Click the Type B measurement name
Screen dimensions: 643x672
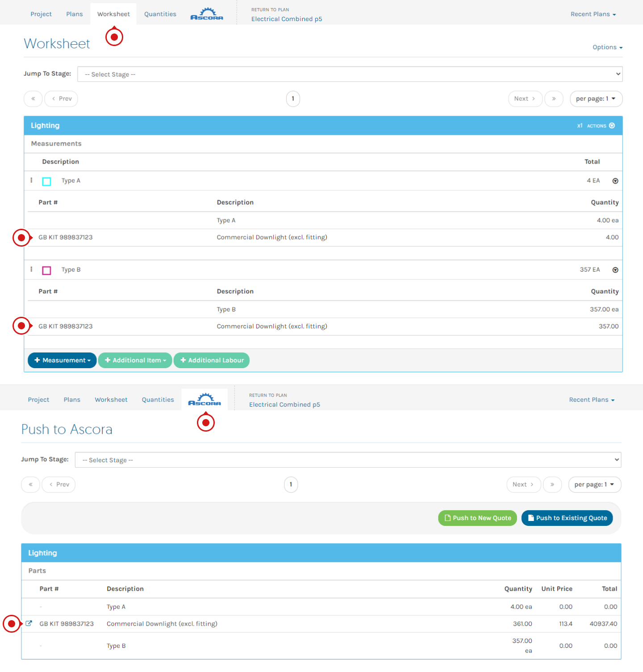coord(71,269)
